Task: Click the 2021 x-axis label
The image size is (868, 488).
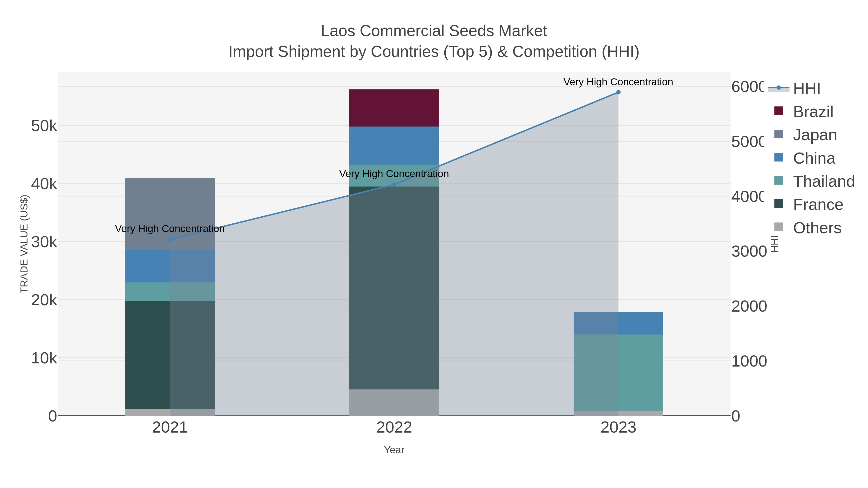Action: (x=170, y=427)
